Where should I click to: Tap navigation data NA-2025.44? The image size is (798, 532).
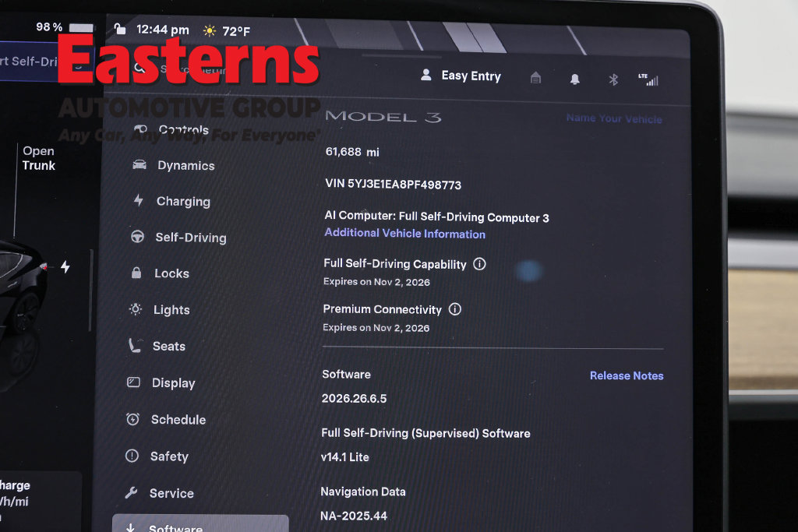tap(354, 516)
